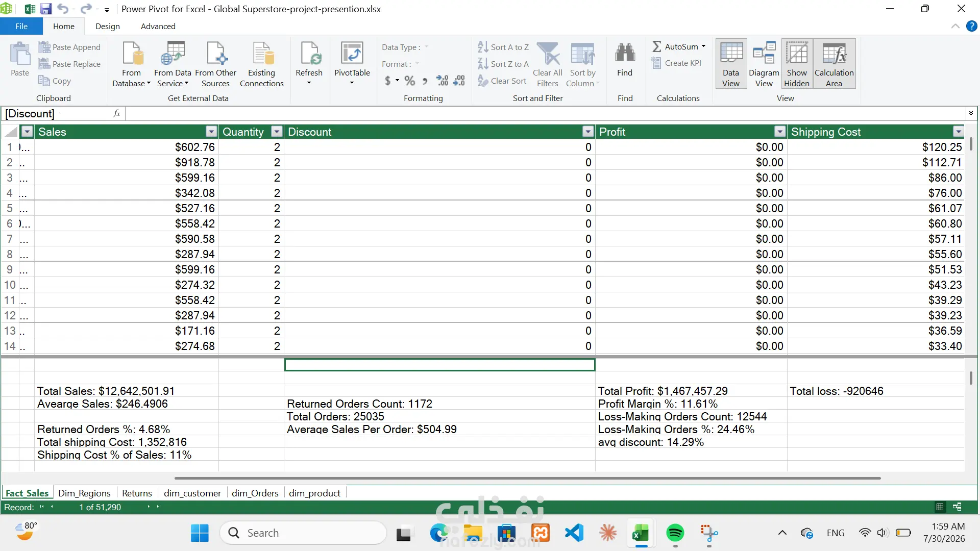This screenshot has width=980, height=551.
Task: Increase decimal places in Formatting group
Action: pos(442,81)
